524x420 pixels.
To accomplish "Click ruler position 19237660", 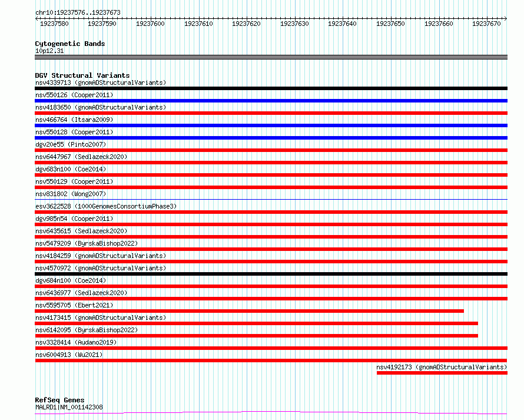I will (x=439, y=24).
